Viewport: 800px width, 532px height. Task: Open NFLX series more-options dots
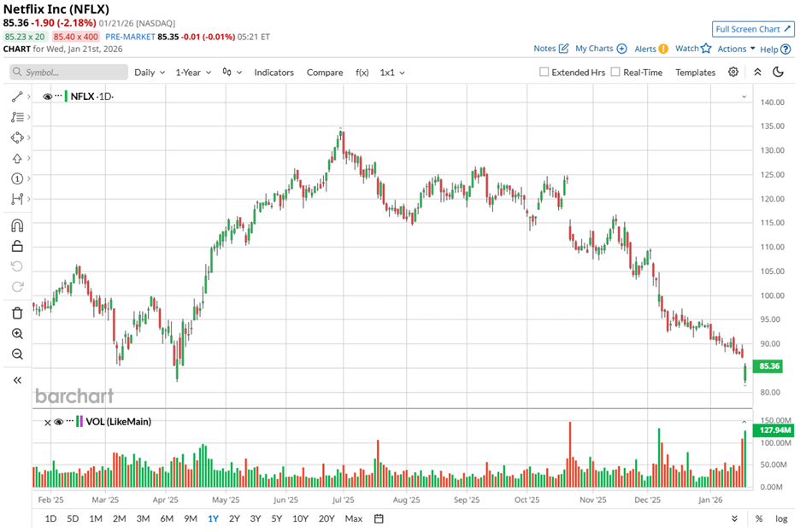click(58, 96)
